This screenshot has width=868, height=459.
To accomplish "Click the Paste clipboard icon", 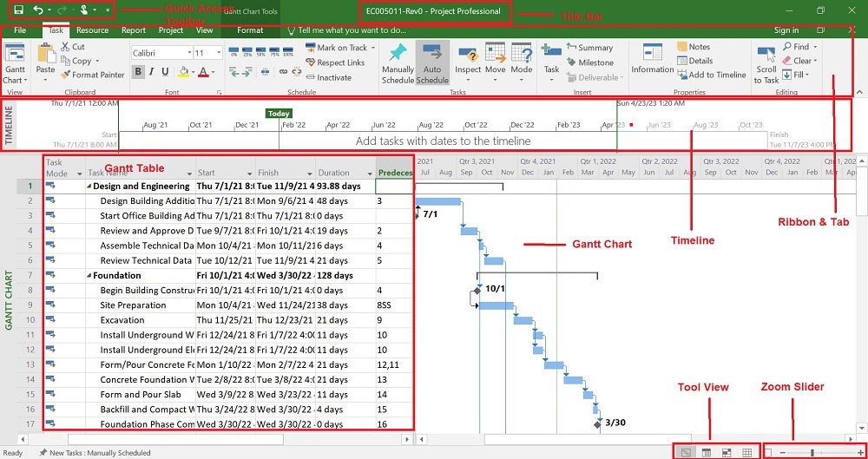I will coord(46,54).
